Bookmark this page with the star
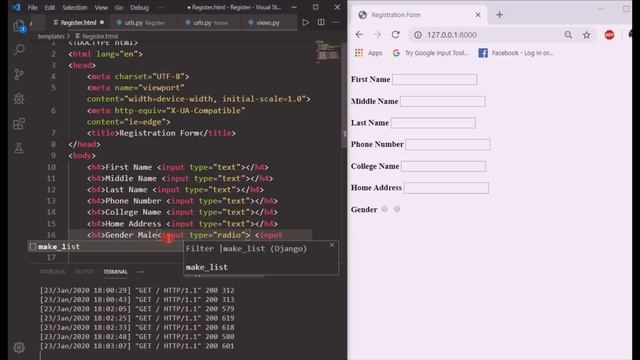The image size is (640, 360). click(587, 35)
